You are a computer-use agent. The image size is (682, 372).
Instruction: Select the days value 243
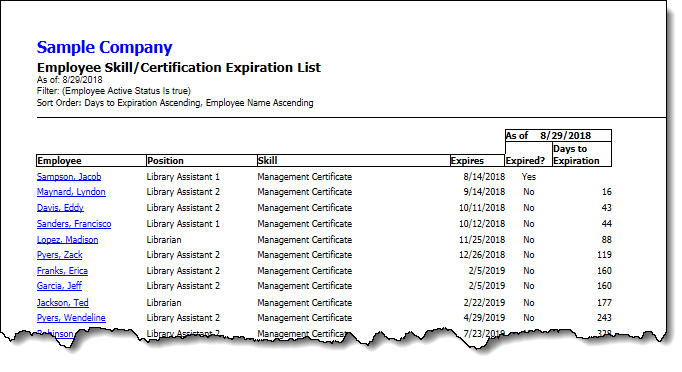tap(604, 318)
